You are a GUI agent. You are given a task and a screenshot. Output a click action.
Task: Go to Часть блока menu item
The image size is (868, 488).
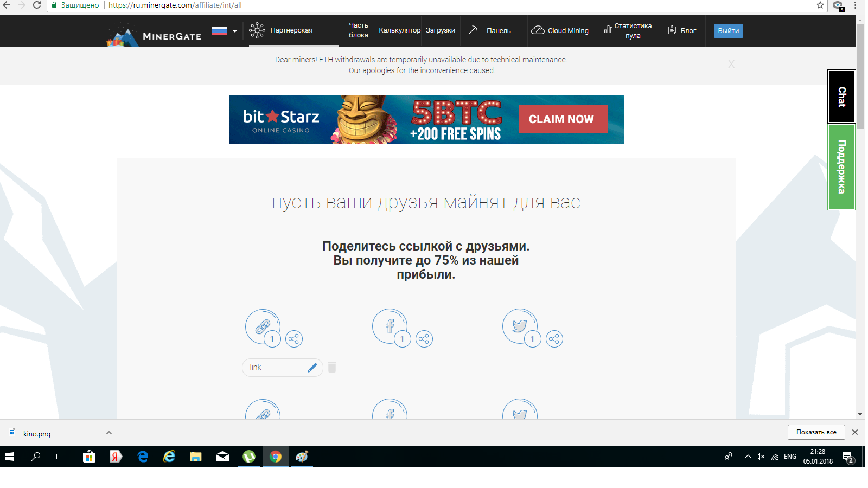click(358, 30)
